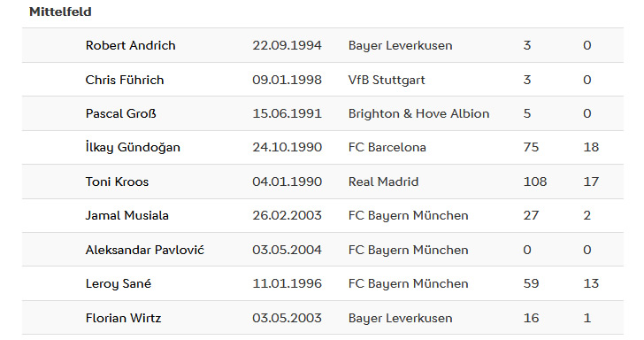Click birthdate 04.01.1990 of Kroos

point(287,182)
